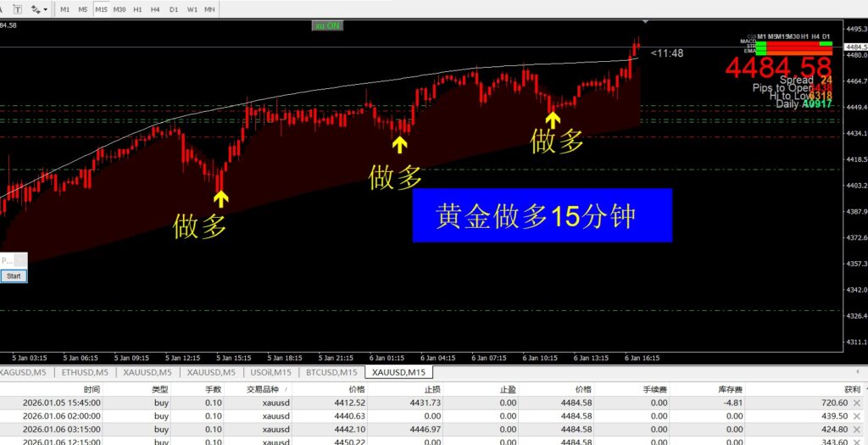Open the USOil,M15 chart tab

pos(271,372)
